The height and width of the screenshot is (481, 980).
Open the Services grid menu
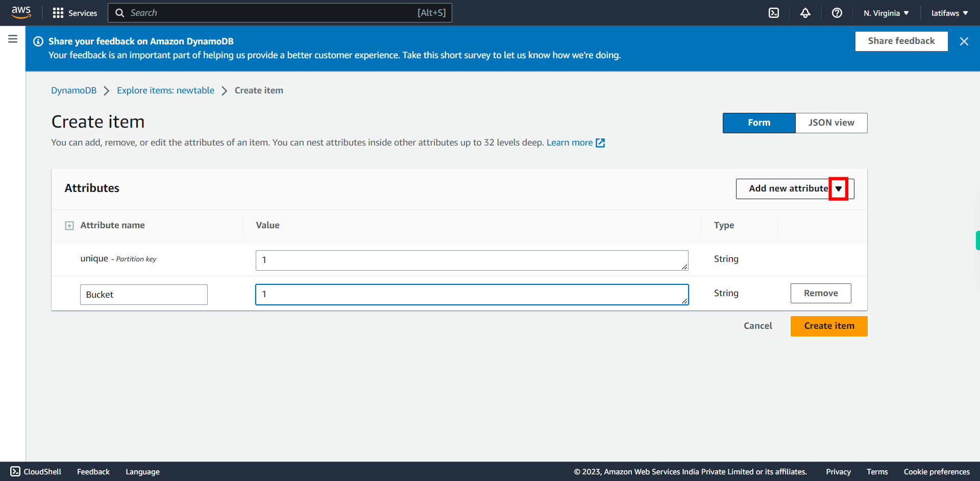tap(75, 13)
